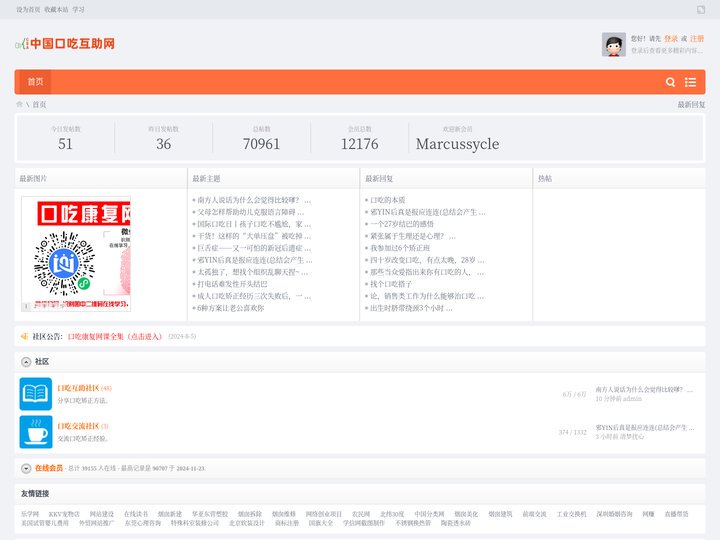Click friendly link 网站建设
720x540 pixels.
click(101, 514)
